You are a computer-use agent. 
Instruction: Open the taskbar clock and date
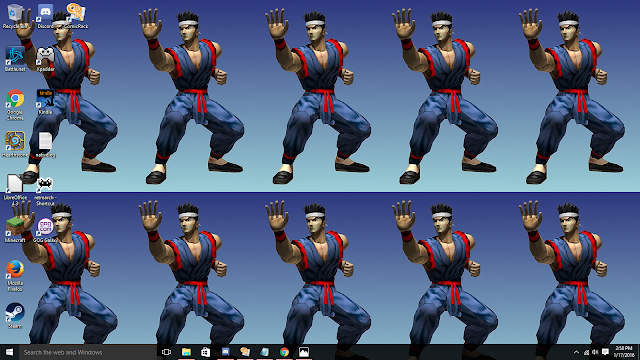pos(624,352)
